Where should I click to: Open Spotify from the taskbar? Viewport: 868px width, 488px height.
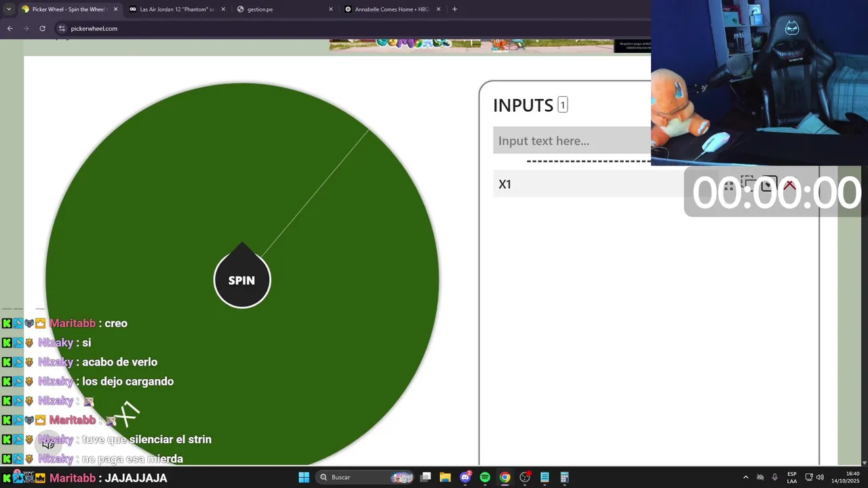pyautogui.click(x=485, y=477)
